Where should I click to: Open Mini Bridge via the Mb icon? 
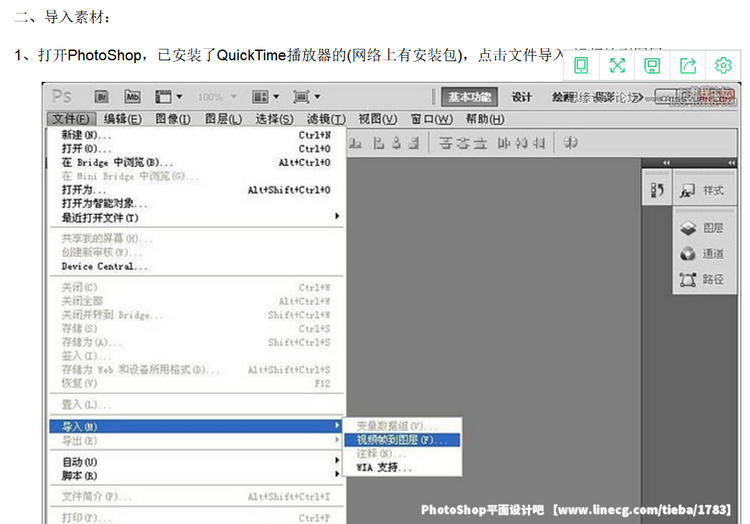132,97
